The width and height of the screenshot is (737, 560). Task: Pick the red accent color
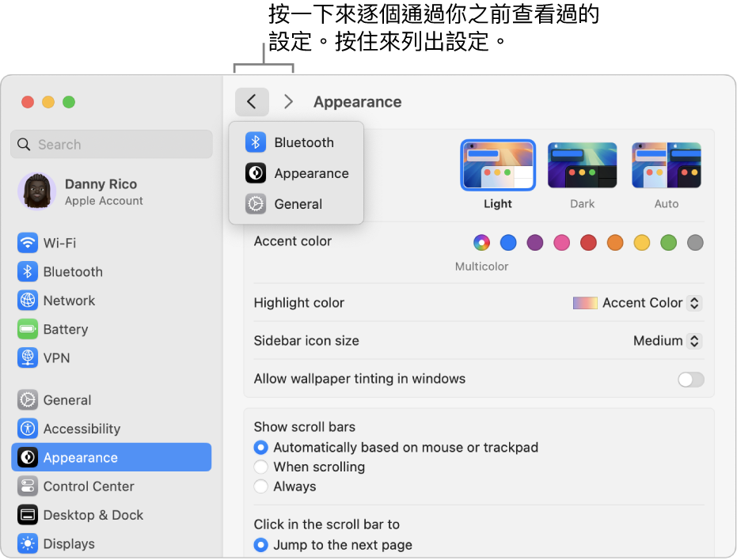(588, 242)
